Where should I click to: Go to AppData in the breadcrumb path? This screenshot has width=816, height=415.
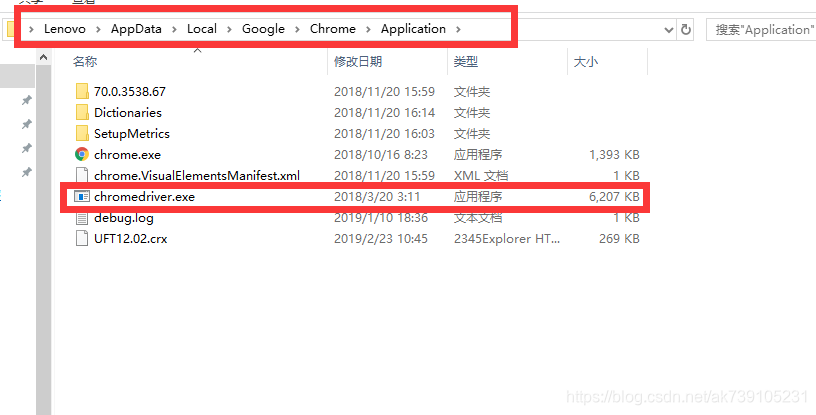point(136,29)
